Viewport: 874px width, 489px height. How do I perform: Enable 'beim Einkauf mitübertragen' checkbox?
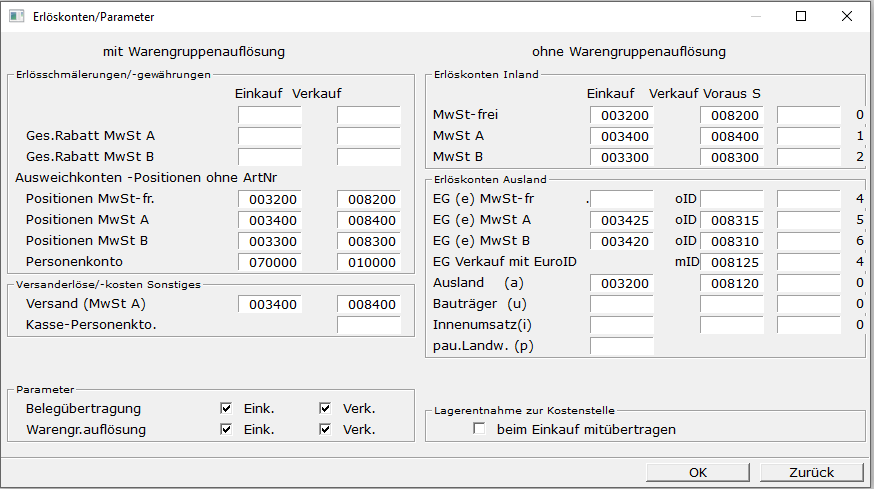click(480, 429)
